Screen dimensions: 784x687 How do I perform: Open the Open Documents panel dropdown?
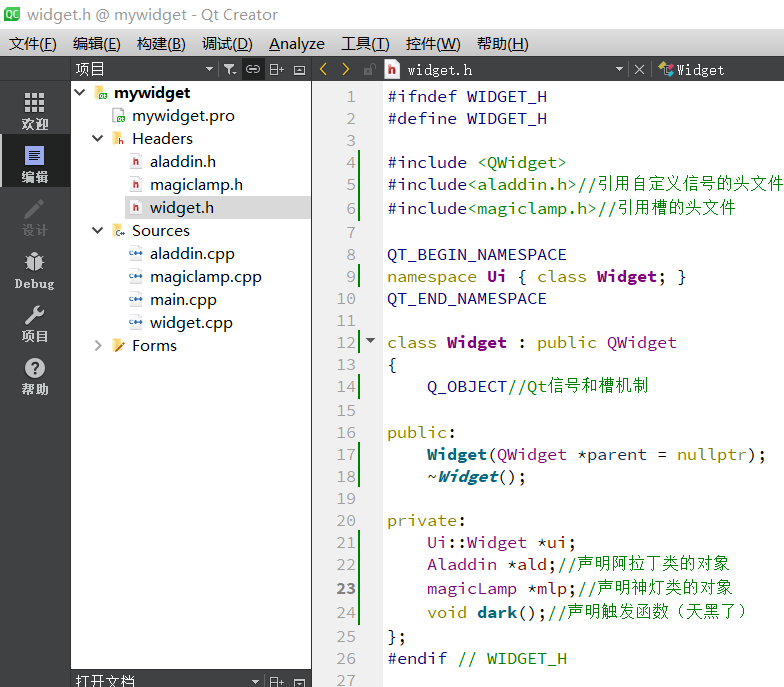pyautogui.click(x=256, y=681)
